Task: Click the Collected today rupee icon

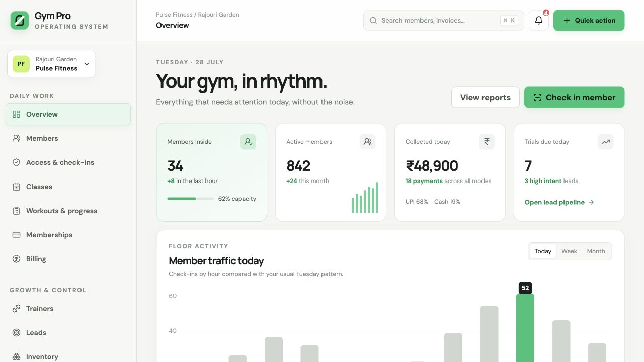Action: pyautogui.click(x=487, y=142)
